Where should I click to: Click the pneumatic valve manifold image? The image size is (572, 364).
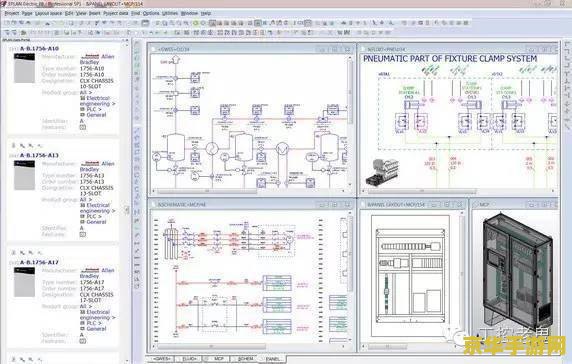click(x=382, y=171)
